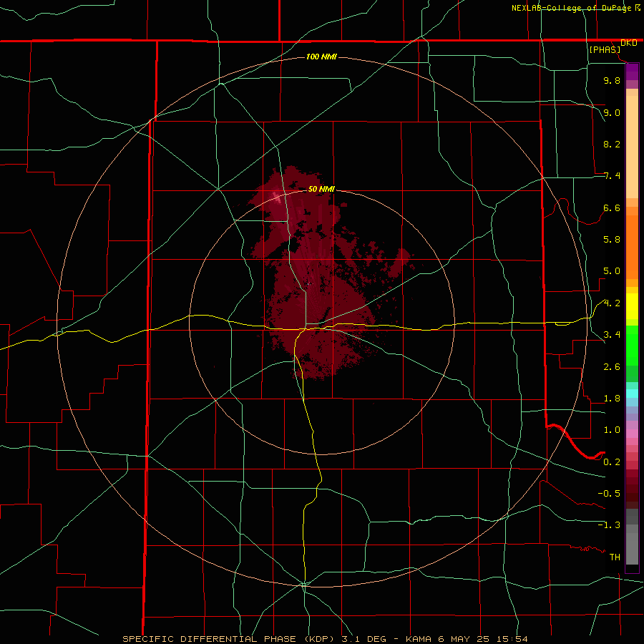Pick the cyan band of color bar
Viewport: 644px width, 644px height.
tap(632, 394)
